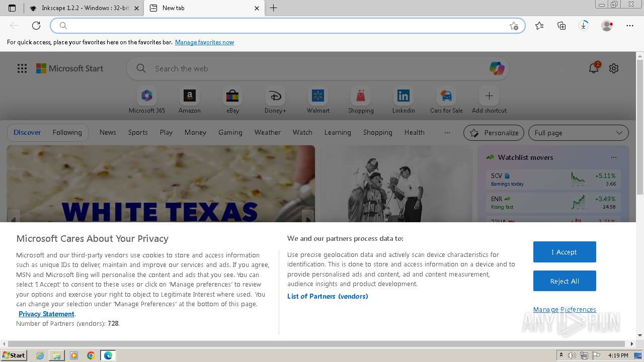Launch Google Chrome from taskbar
The height and width of the screenshot is (362, 644).
point(91,355)
